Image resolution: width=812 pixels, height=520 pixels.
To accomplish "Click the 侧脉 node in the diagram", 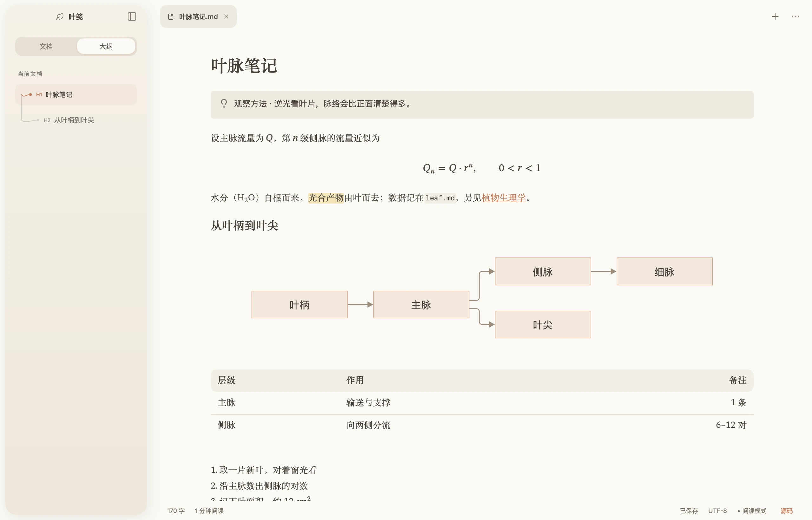I will coord(542,271).
